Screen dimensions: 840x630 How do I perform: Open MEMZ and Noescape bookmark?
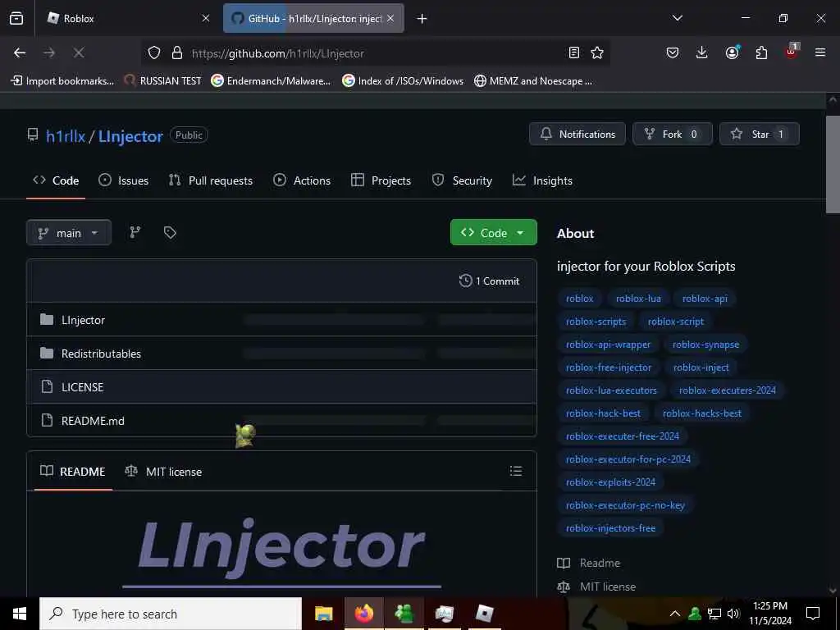coord(533,81)
